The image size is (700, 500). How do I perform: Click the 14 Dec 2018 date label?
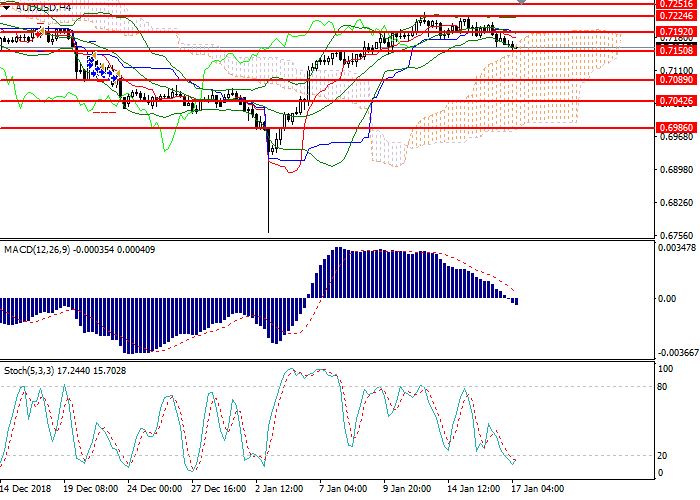[27, 490]
